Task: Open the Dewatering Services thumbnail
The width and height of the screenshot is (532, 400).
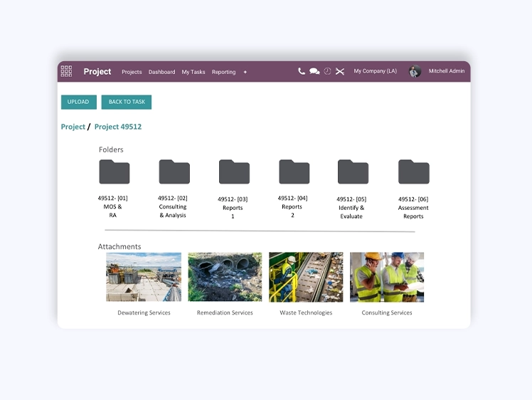Action: tap(144, 277)
